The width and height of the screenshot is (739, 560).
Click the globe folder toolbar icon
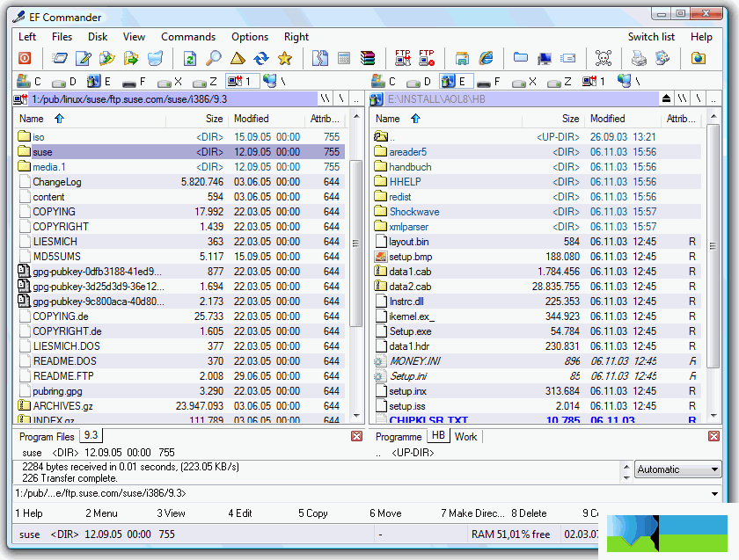[x=698, y=58]
